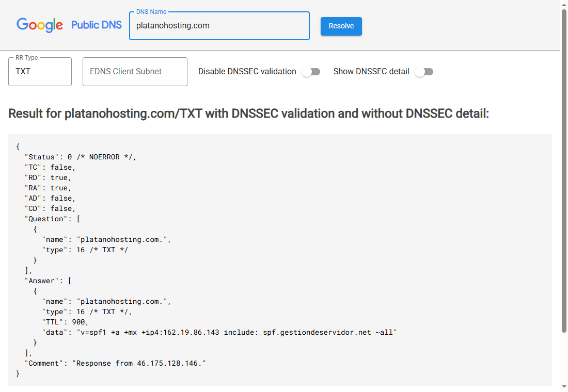The width and height of the screenshot is (568, 392).
Task: Click the "CD": false line
Action: 50,208
